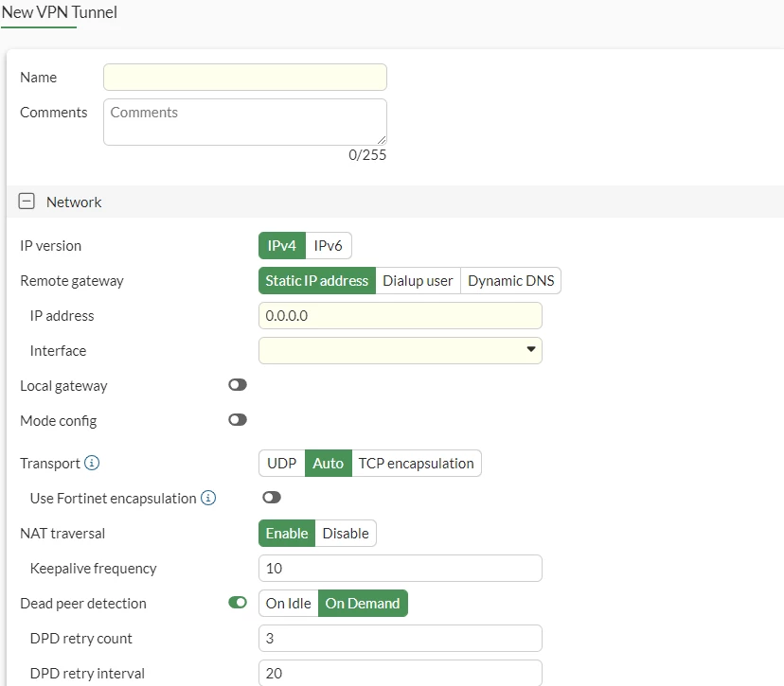Choose Dialup user remote gateway
This screenshot has width=784, height=686.
point(418,280)
